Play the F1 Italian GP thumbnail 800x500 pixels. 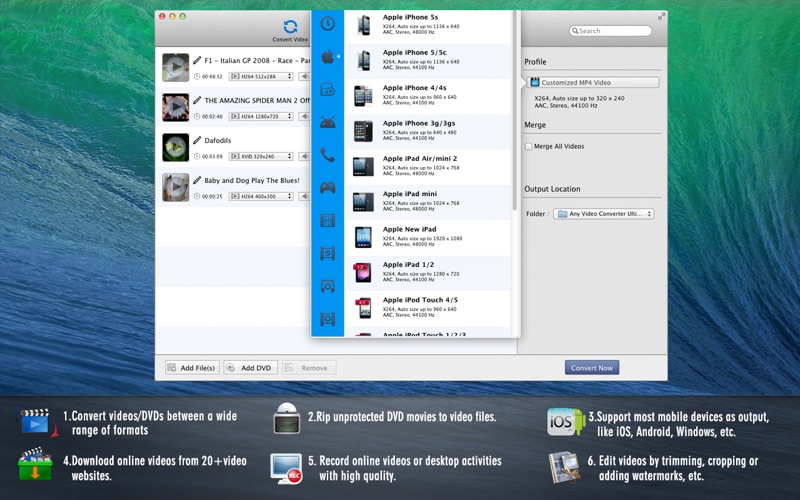pos(176,67)
